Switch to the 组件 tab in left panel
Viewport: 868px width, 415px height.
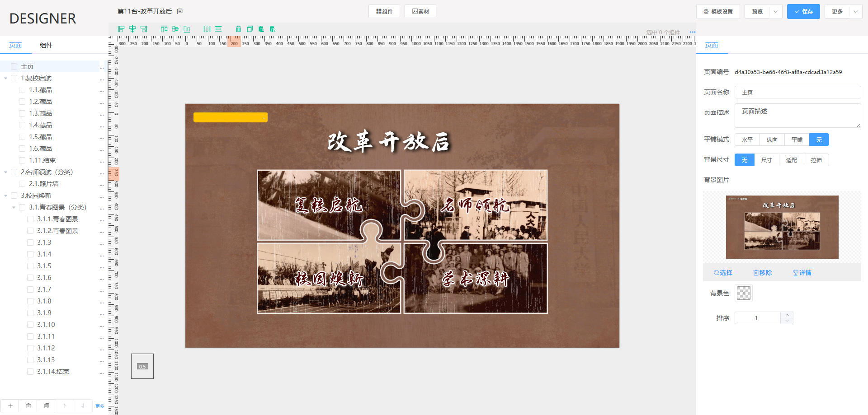point(46,45)
